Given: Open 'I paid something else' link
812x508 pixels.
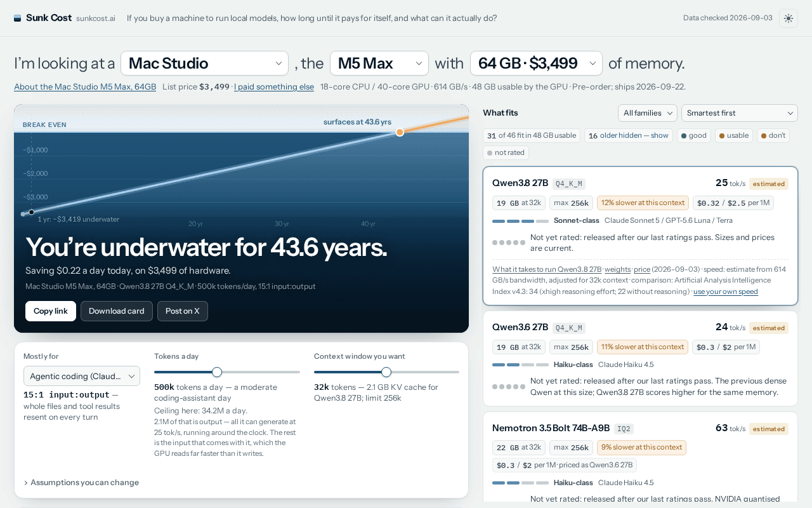Looking at the screenshot, I should tap(274, 87).
